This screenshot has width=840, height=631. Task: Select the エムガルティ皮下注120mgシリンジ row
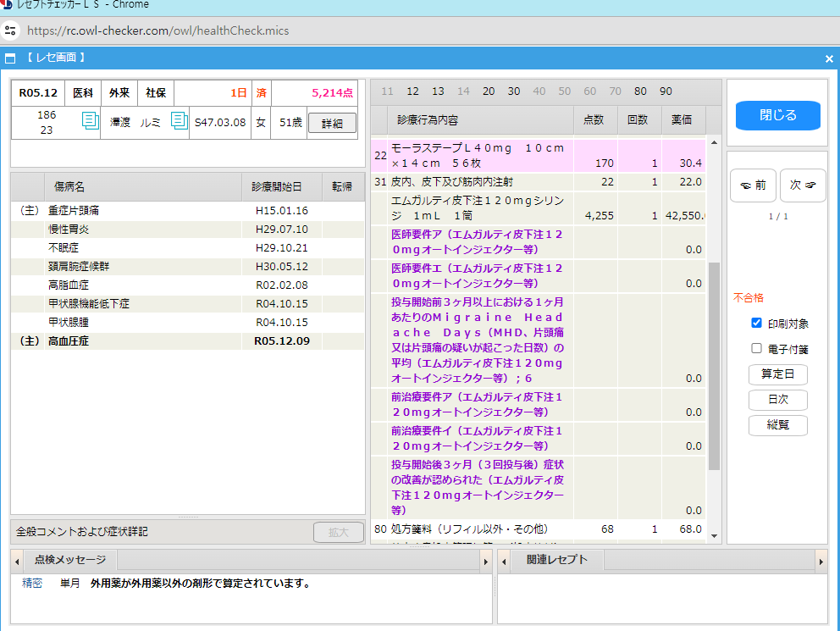click(x=539, y=208)
